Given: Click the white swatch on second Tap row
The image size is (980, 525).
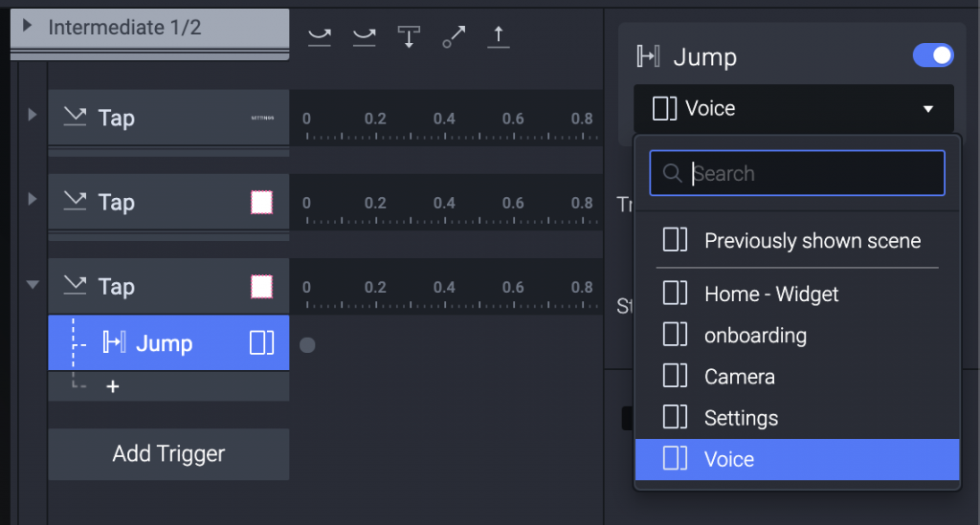Looking at the screenshot, I should pyautogui.click(x=261, y=203).
